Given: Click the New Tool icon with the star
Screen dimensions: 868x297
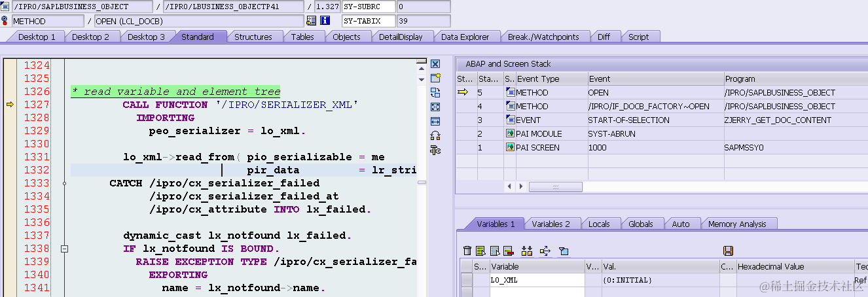Looking at the screenshot, I should click(x=435, y=78).
